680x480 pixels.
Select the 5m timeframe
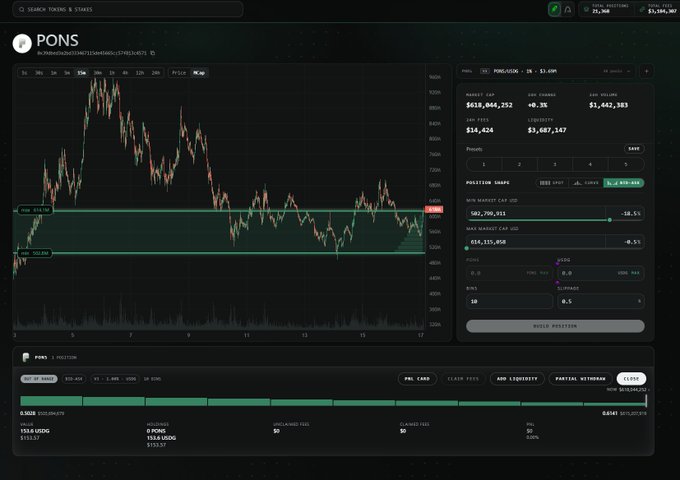67,73
